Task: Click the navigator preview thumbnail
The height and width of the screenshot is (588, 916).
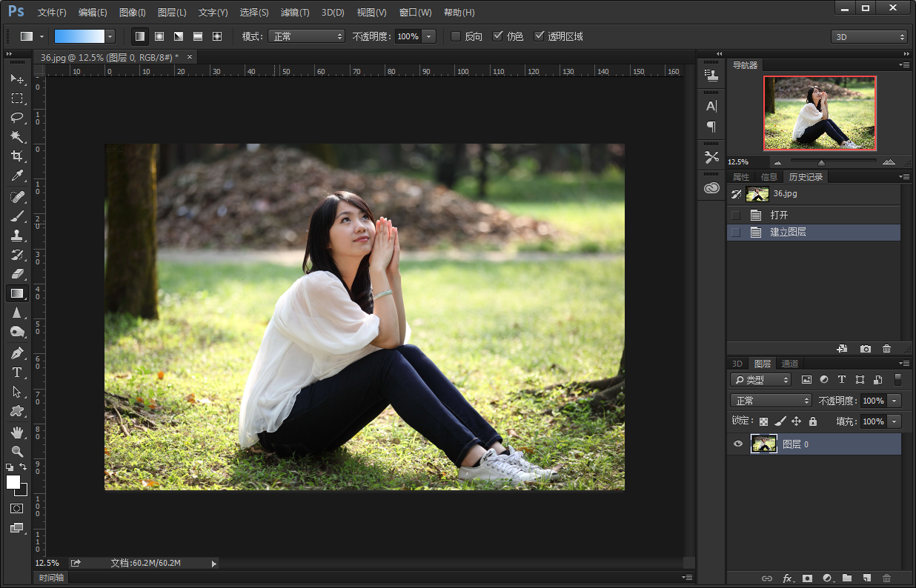Action: [x=820, y=113]
